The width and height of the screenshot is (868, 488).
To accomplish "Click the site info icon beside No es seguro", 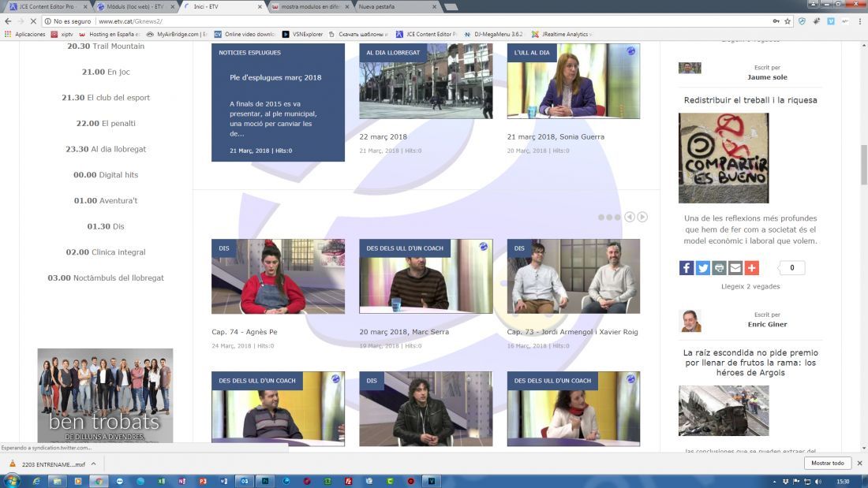I will 47,21.
